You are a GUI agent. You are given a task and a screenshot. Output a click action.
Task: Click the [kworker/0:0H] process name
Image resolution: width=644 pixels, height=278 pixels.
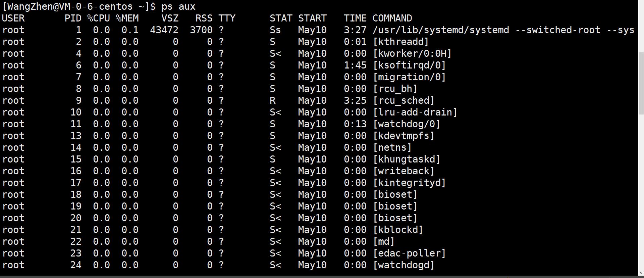tap(412, 53)
